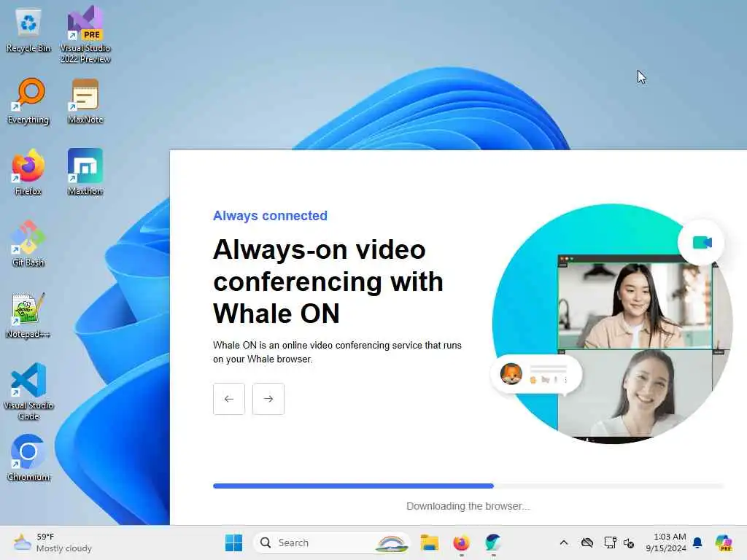This screenshot has height=560, width=747.
Task: Select the Notepad++ desktop shortcut
Action: click(28, 315)
